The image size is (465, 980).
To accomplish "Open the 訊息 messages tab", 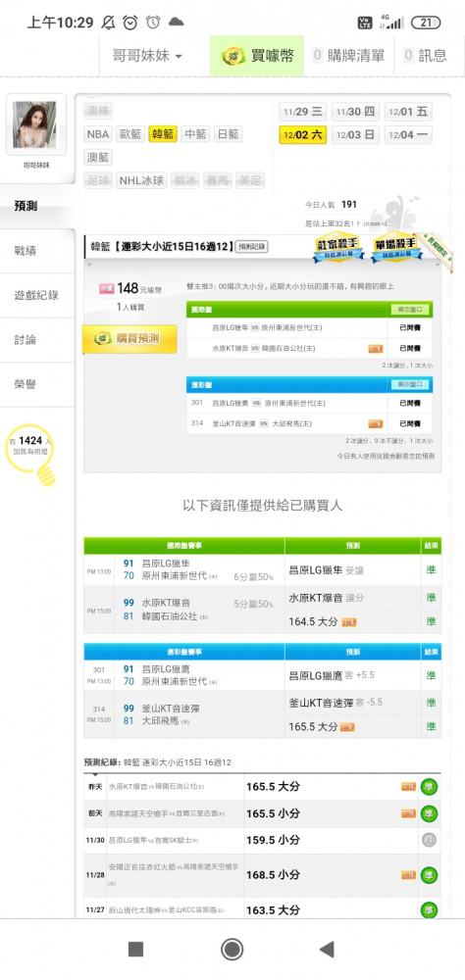I will 426,56.
